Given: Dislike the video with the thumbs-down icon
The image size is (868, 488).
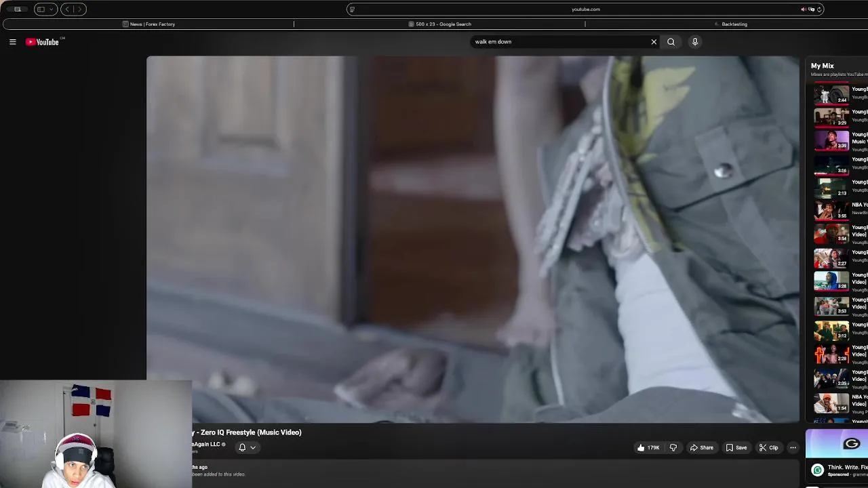Looking at the screenshot, I should pyautogui.click(x=673, y=448).
